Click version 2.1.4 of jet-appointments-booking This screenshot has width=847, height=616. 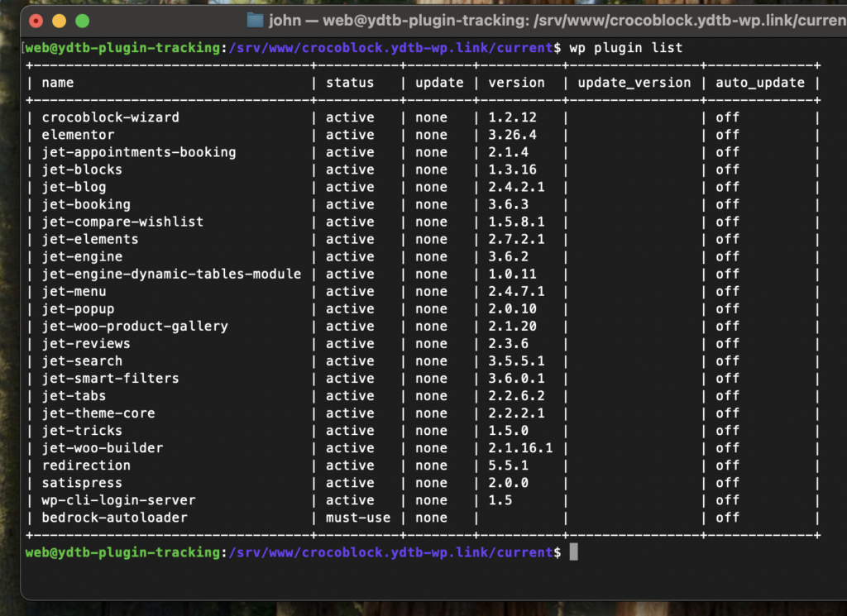coord(509,152)
